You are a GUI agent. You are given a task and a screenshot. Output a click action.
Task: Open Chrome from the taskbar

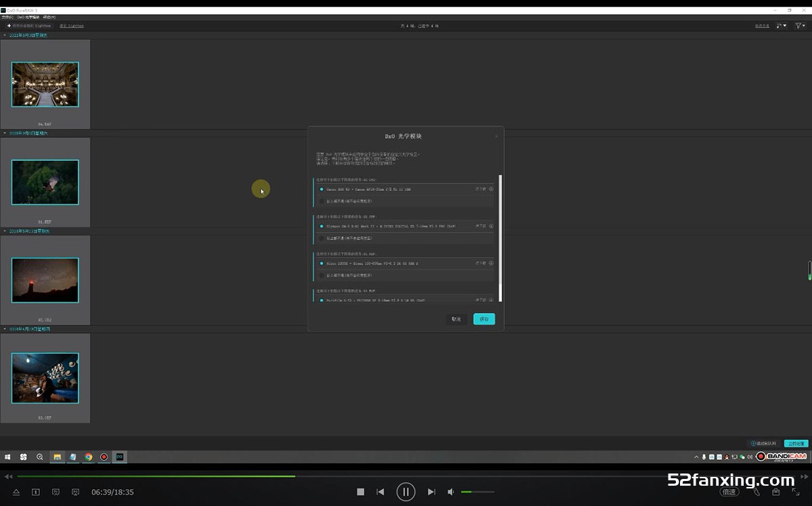coord(89,457)
